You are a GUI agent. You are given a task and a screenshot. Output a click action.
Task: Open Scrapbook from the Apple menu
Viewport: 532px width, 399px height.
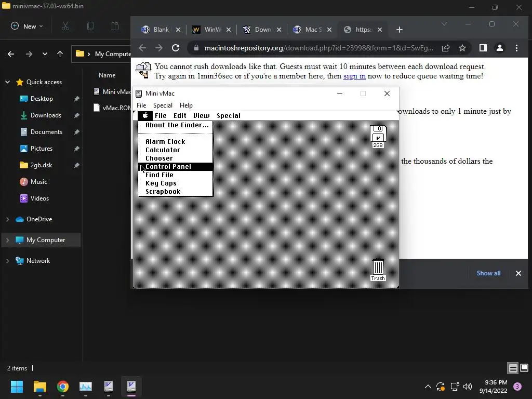[176, 192]
